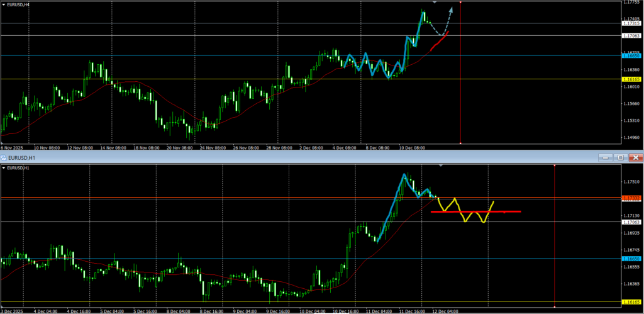
Task: Expand the EURUSD,H4 chart symbol arrow
Action: click(3, 4)
